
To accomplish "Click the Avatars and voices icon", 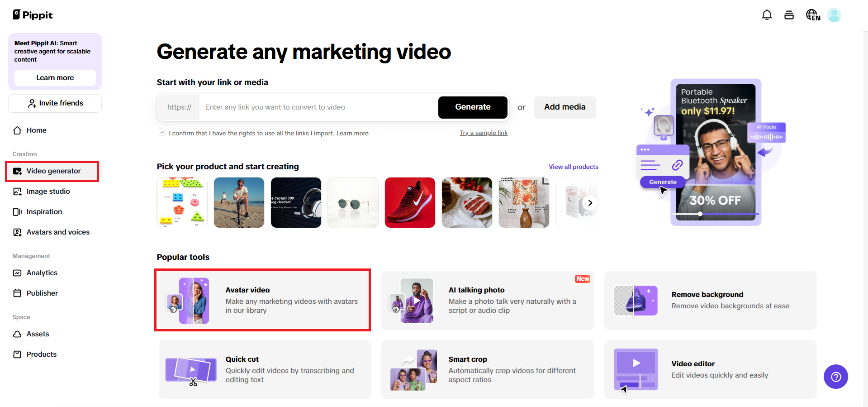I will coord(17,232).
